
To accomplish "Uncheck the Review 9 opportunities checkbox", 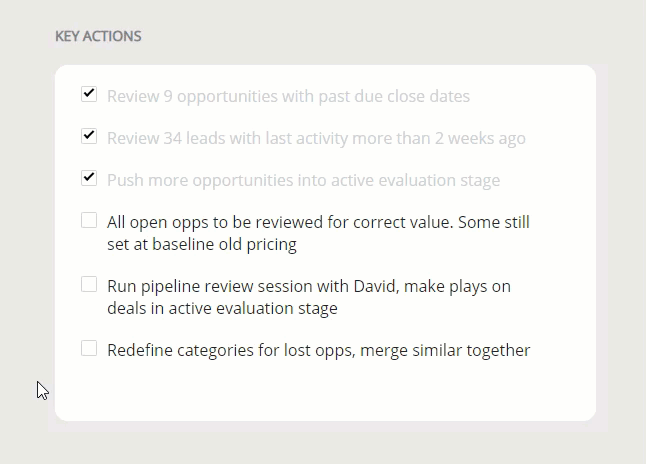I will tap(89, 94).
